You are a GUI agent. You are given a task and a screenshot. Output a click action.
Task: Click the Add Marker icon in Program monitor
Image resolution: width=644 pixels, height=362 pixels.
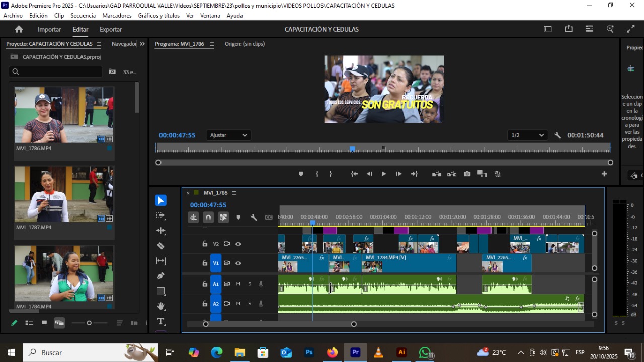tap(301, 174)
